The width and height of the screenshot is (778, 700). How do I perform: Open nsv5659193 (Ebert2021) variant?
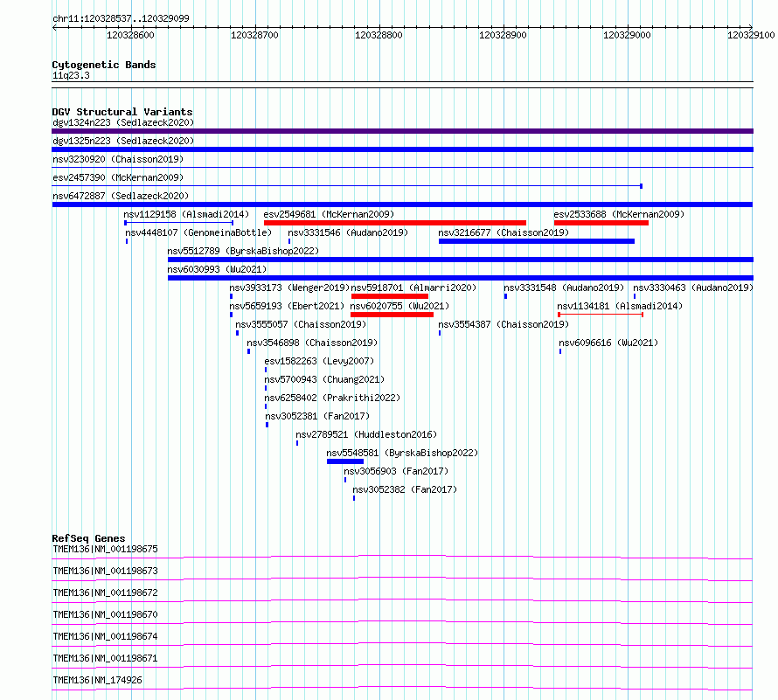tap(287, 306)
